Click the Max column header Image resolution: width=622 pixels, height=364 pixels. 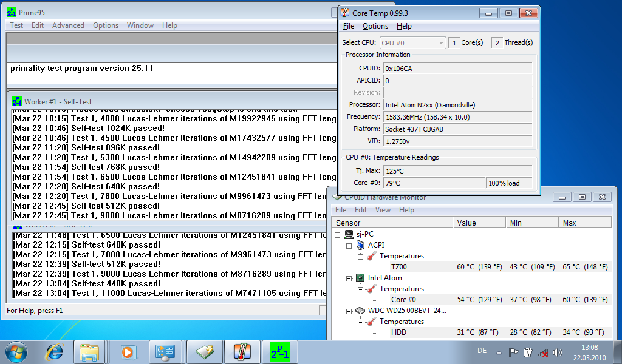[585, 223]
